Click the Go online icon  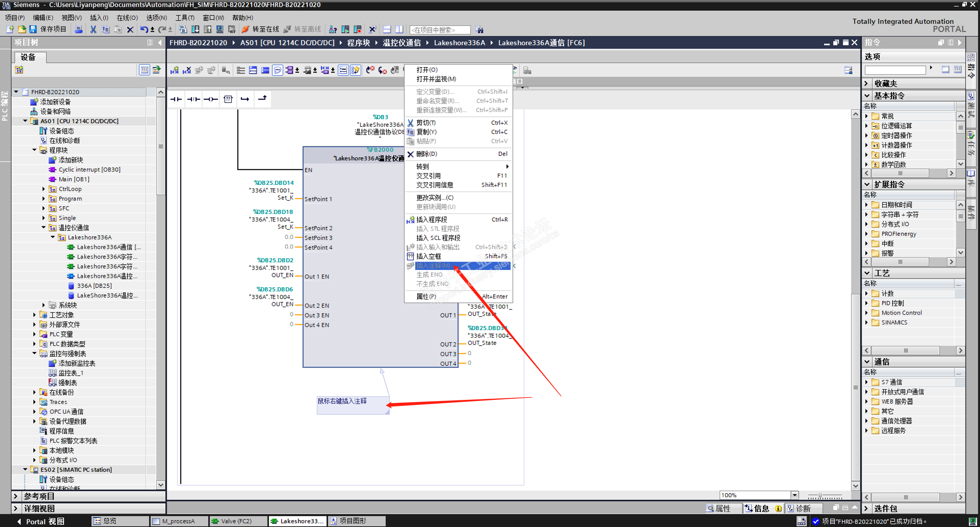[x=246, y=29]
